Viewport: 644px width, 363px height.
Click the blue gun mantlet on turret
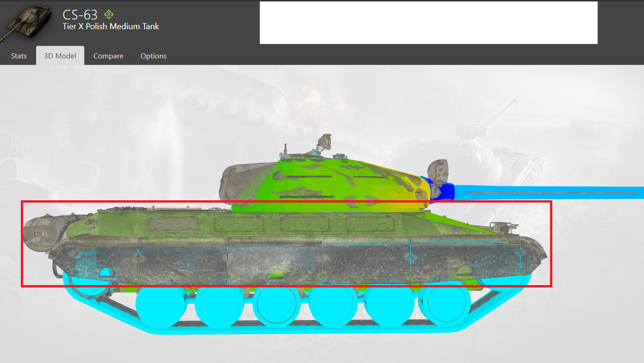(x=442, y=191)
